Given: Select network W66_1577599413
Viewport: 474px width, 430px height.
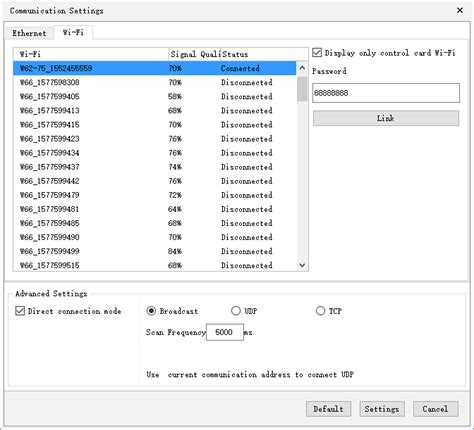Looking at the screenshot, I should [155, 110].
